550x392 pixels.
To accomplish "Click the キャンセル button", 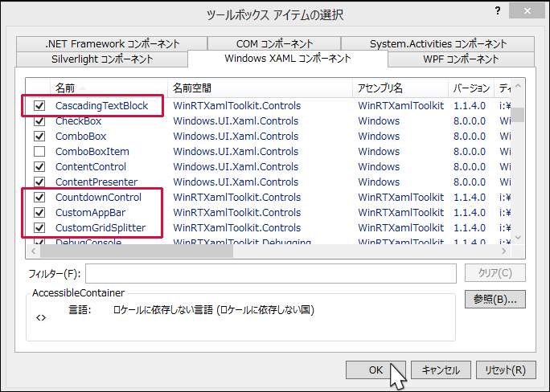I will [x=441, y=370].
